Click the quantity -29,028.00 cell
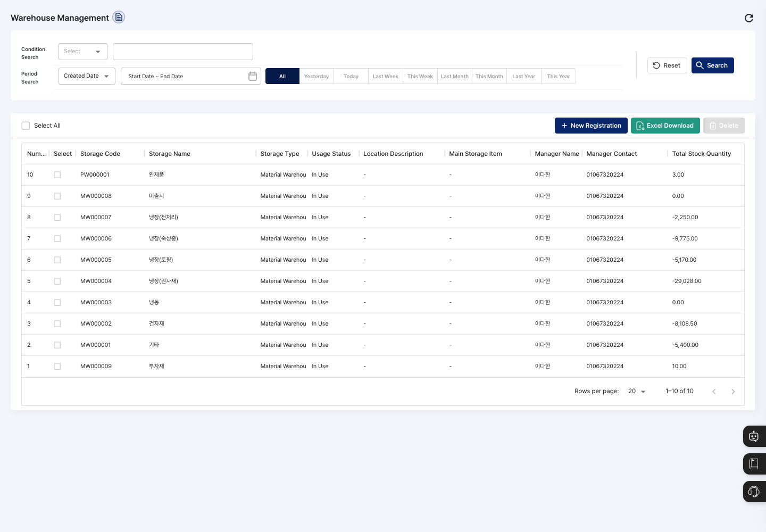This screenshot has width=766, height=532. 687,281
